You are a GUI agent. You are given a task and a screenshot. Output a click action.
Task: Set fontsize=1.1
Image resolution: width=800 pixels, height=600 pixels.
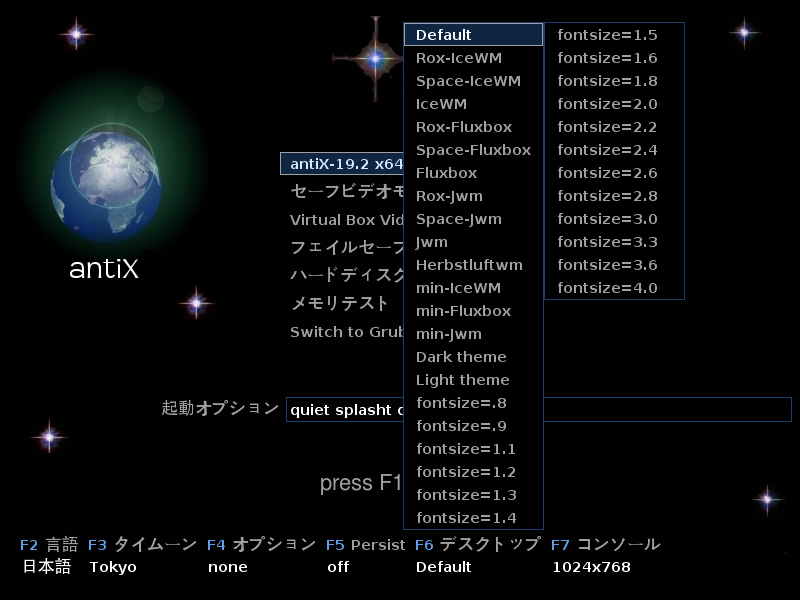click(x=473, y=448)
